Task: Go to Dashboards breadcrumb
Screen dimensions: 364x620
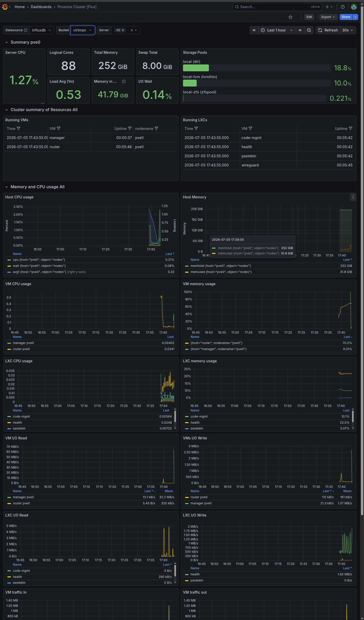Action: (x=41, y=7)
